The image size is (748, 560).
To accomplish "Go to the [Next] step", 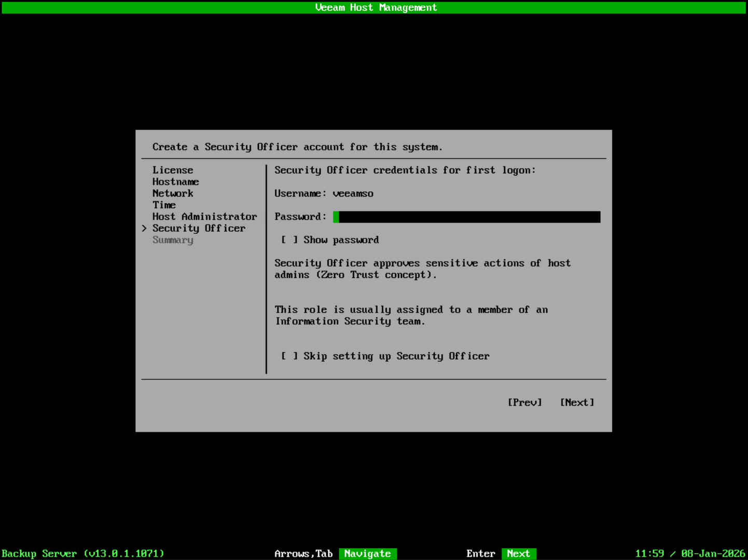I will (x=577, y=402).
